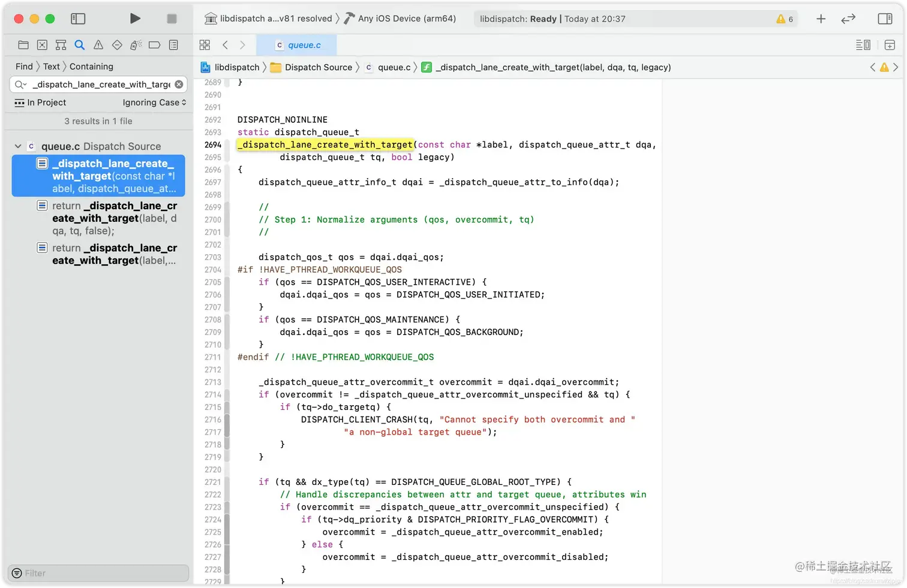The width and height of the screenshot is (907, 588).
Task: Choose the Any iOS Device destination
Action: pos(400,19)
